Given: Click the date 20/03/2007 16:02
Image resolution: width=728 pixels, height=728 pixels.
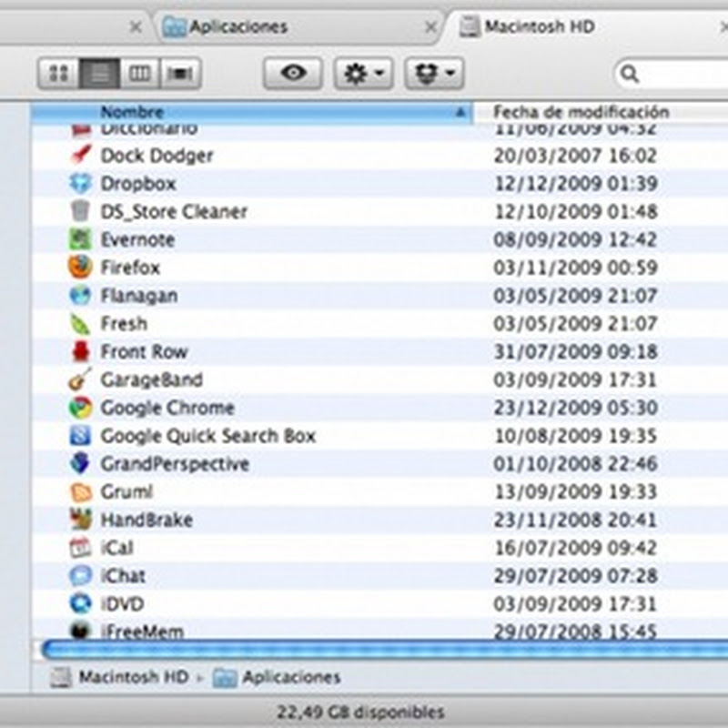Looking at the screenshot, I should pos(575,156).
